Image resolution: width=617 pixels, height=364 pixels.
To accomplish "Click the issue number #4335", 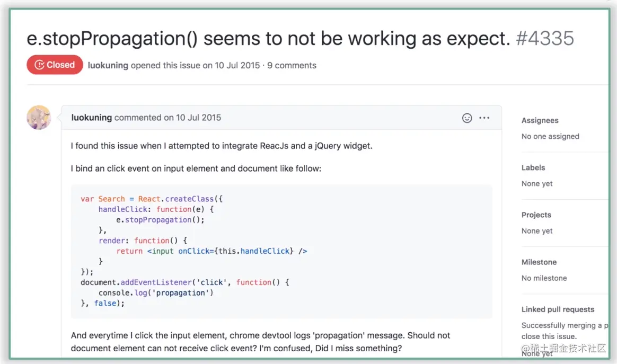I will click(544, 39).
